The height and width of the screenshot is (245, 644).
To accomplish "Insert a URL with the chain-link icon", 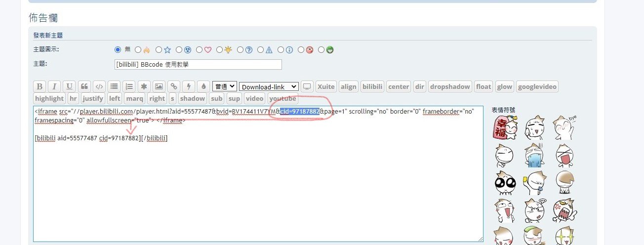I will [173, 86].
